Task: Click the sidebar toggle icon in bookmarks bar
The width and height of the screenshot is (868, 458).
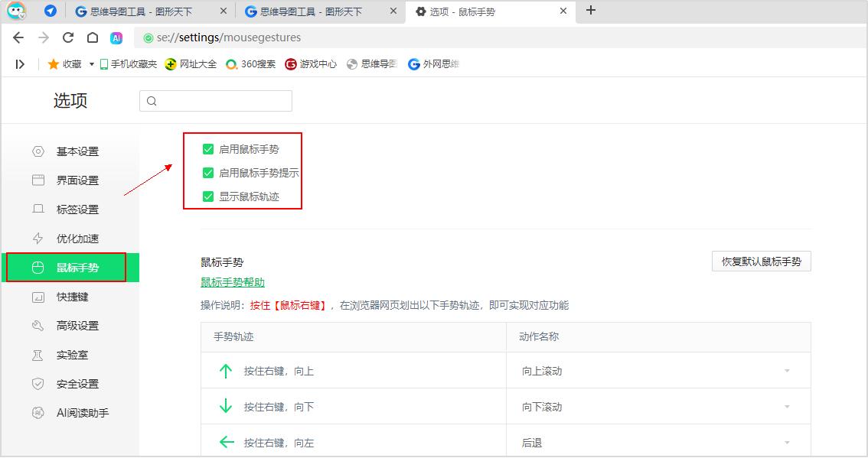Action: coord(20,64)
